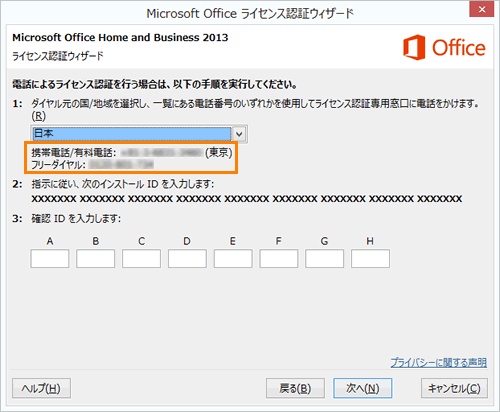Click confirmation ID field G
Screen dimensions: 500x412
click(x=324, y=258)
